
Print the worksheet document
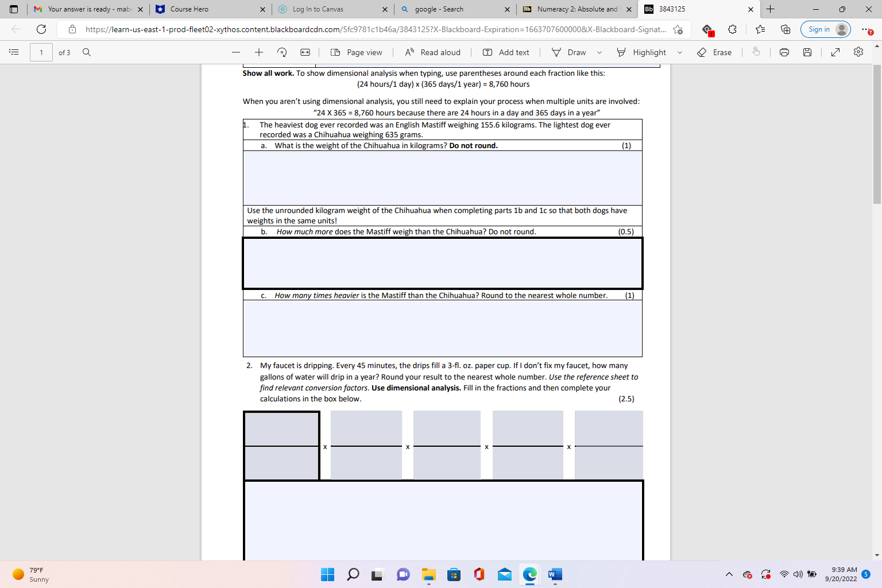784,52
